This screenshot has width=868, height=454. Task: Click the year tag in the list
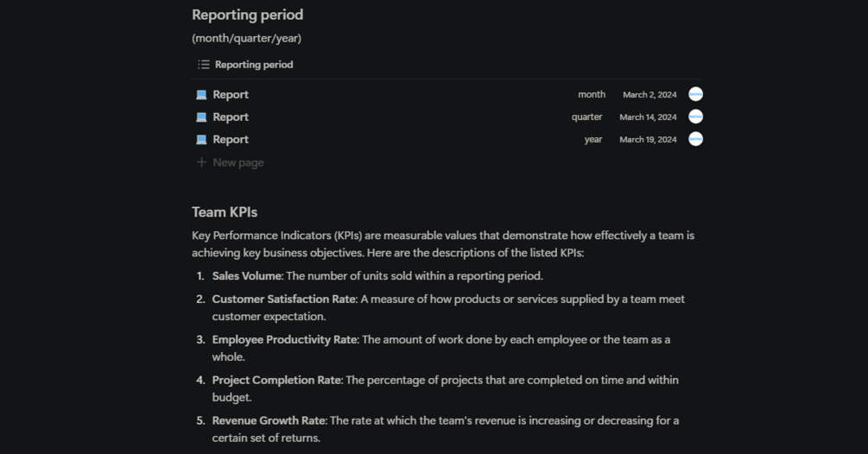point(593,140)
